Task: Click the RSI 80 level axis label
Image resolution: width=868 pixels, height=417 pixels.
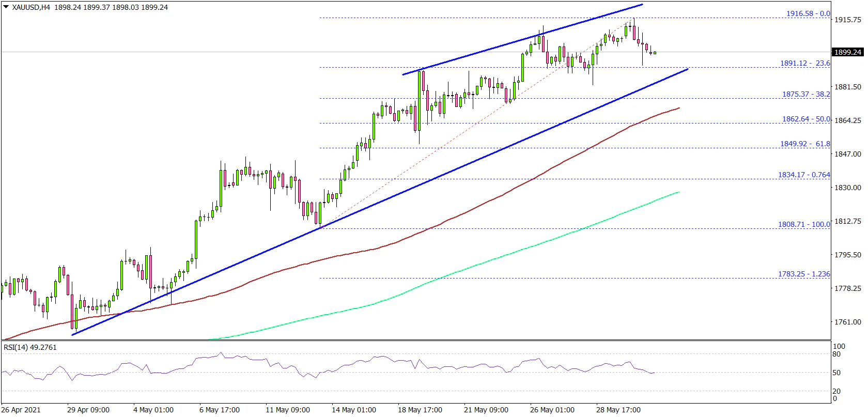Action: point(836,354)
